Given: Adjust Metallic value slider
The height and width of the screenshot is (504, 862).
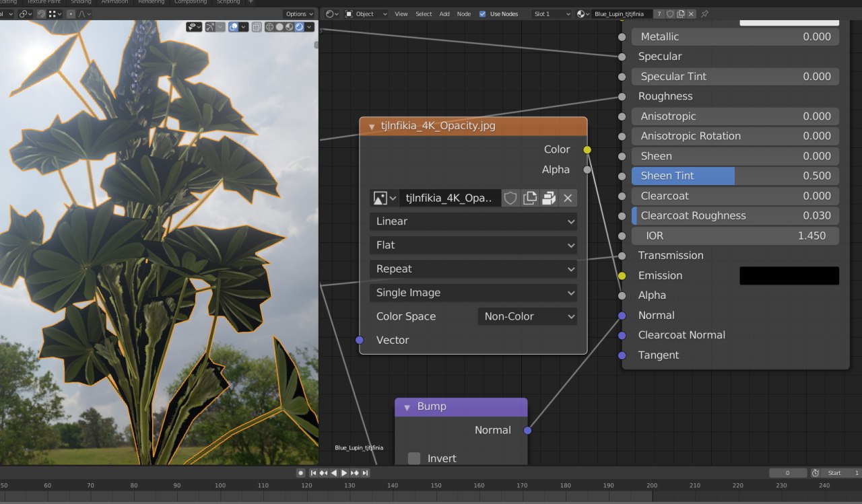Looking at the screenshot, I should tap(735, 36).
